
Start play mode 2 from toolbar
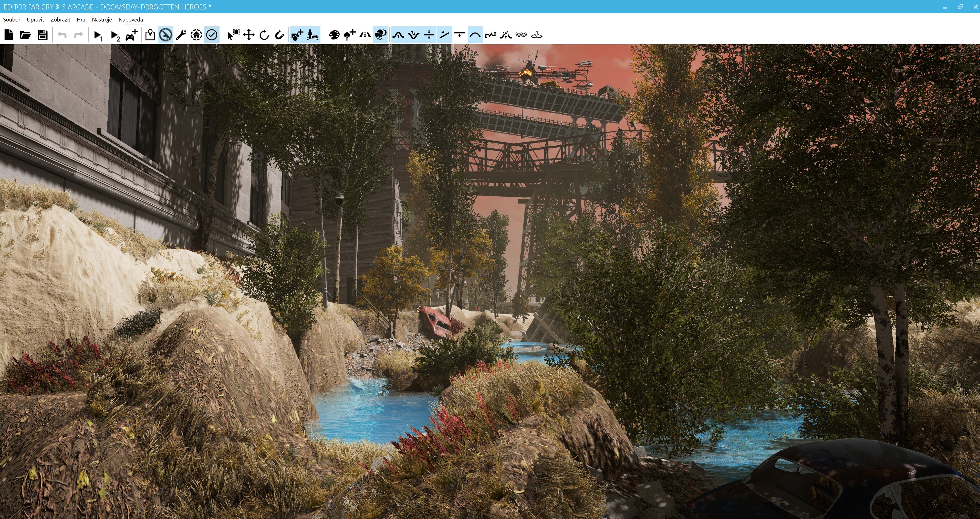click(115, 35)
